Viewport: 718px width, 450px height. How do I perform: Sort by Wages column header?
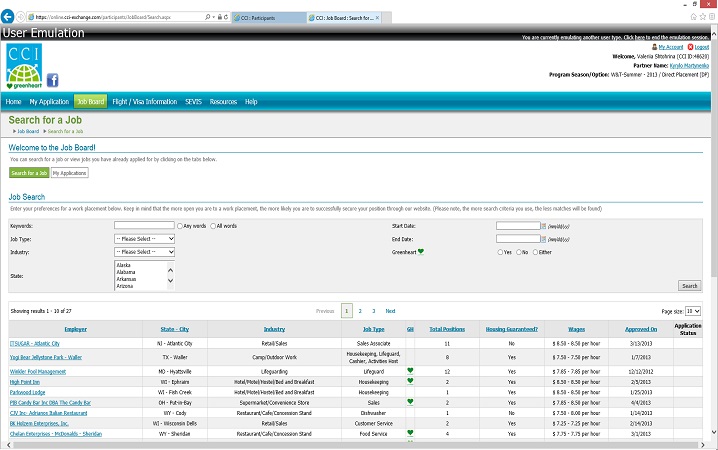coord(577,329)
